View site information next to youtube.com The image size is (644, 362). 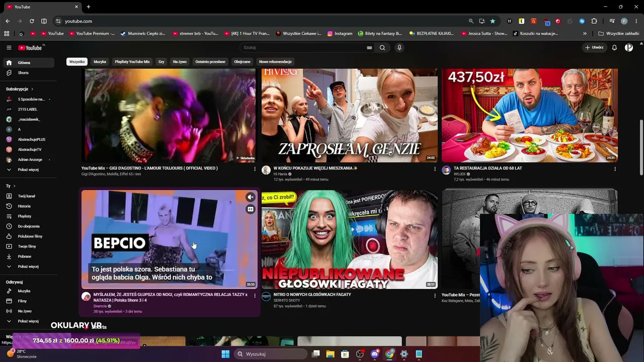(x=58, y=21)
